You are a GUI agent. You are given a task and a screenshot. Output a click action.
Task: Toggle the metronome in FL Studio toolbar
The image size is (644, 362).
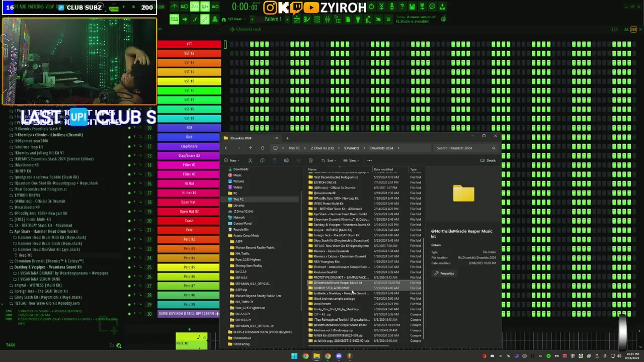(x=174, y=7)
